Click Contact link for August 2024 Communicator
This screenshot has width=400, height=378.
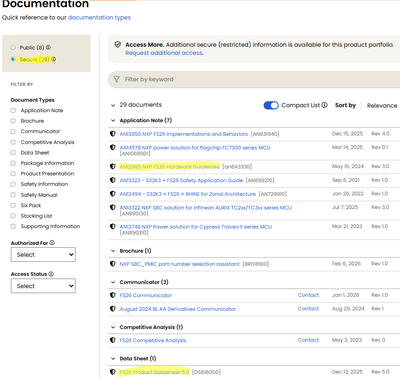pyautogui.click(x=308, y=309)
